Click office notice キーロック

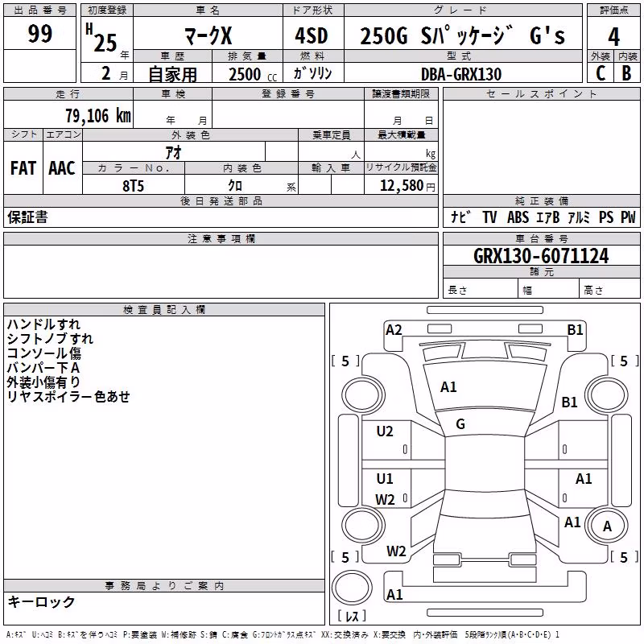pos(41,601)
